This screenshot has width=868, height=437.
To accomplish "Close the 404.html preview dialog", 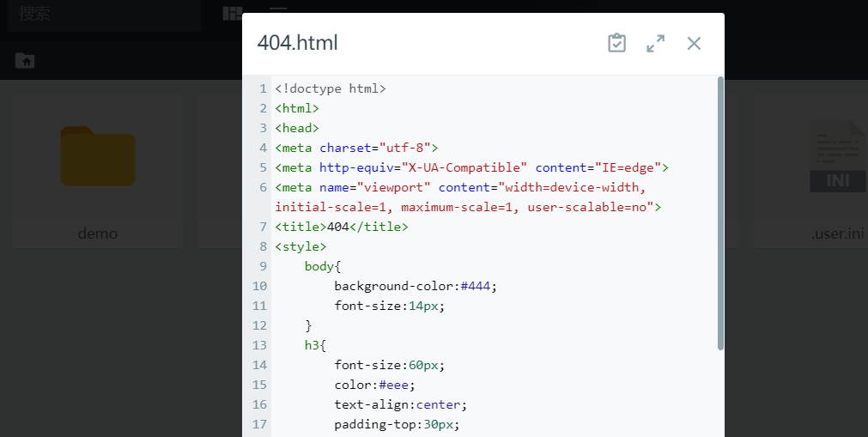I will pyautogui.click(x=694, y=43).
